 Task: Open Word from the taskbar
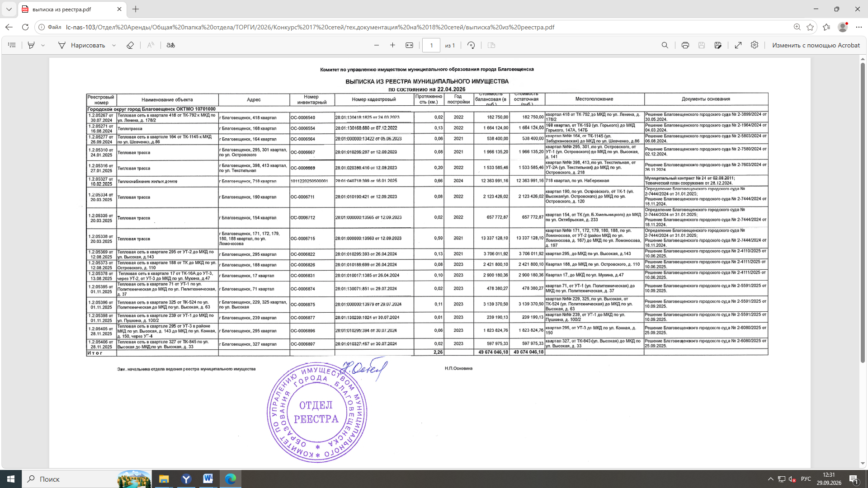coord(208,479)
